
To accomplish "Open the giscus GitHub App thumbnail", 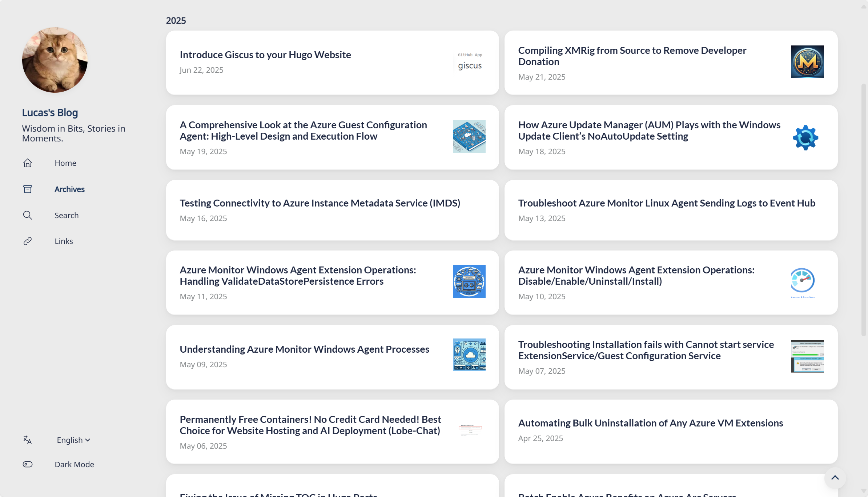I will (x=469, y=62).
